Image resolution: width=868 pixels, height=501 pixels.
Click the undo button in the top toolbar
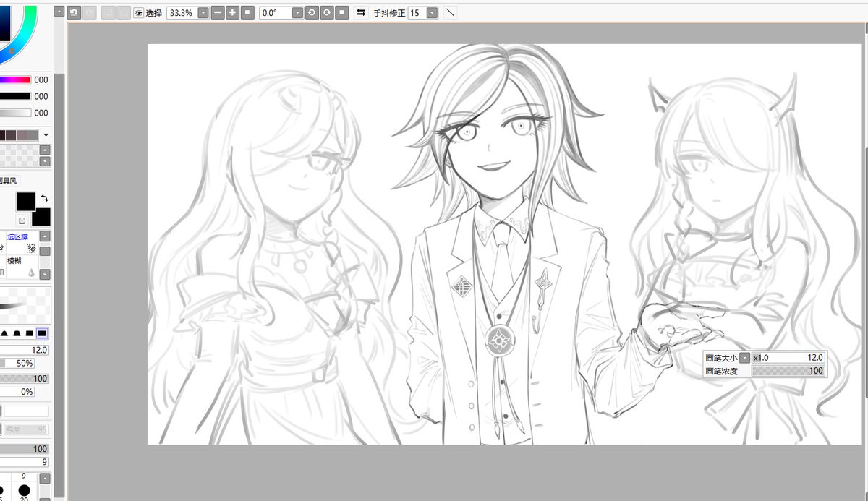pyautogui.click(x=74, y=13)
